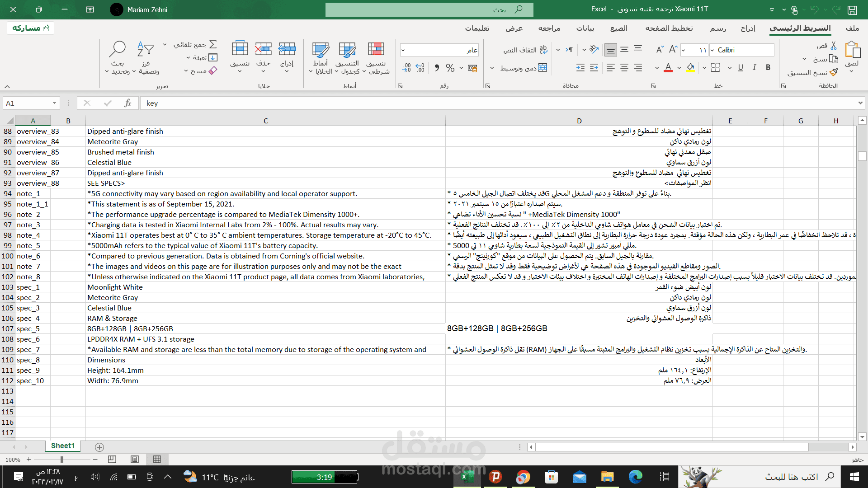Open the font size dropdown
The height and width of the screenshot is (488, 868).
(684, 50)
